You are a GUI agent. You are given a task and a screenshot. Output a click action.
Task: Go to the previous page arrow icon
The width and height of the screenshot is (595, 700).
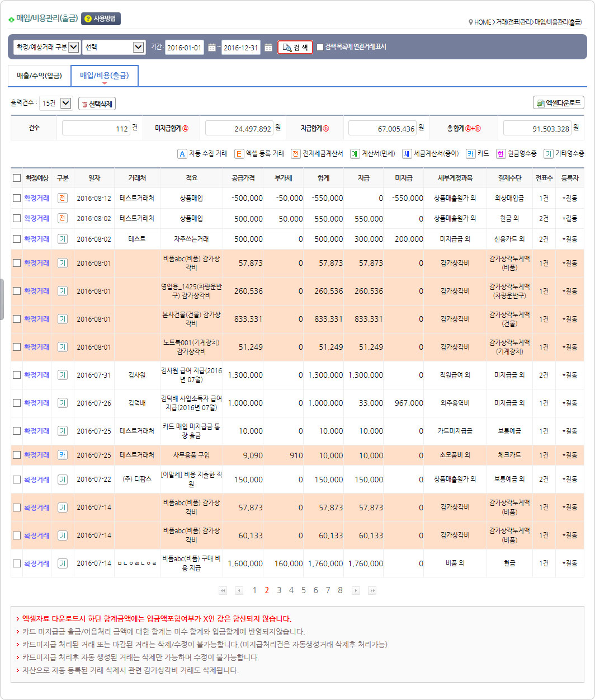[239, 590]
